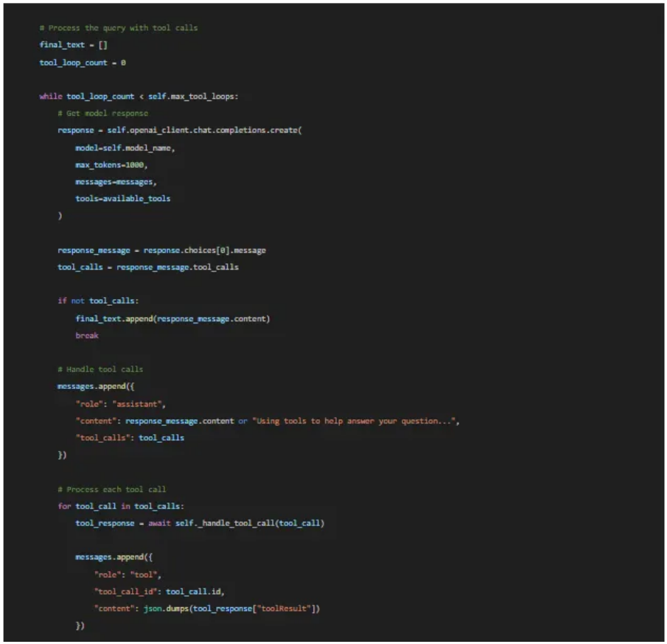The width and height of the screenshot is (667, 644).
Task: Click the "model=self.model_name," argument
Action: (125, 147)
